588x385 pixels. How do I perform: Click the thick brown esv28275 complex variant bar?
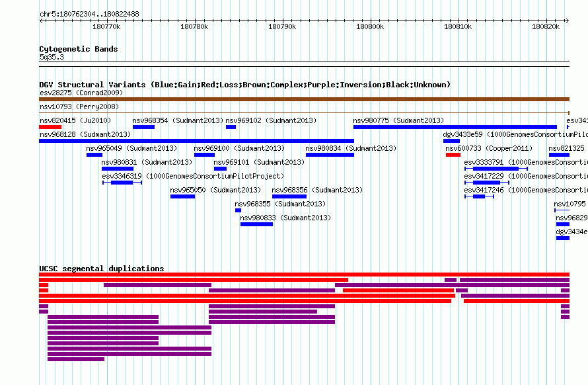point(304,99)
